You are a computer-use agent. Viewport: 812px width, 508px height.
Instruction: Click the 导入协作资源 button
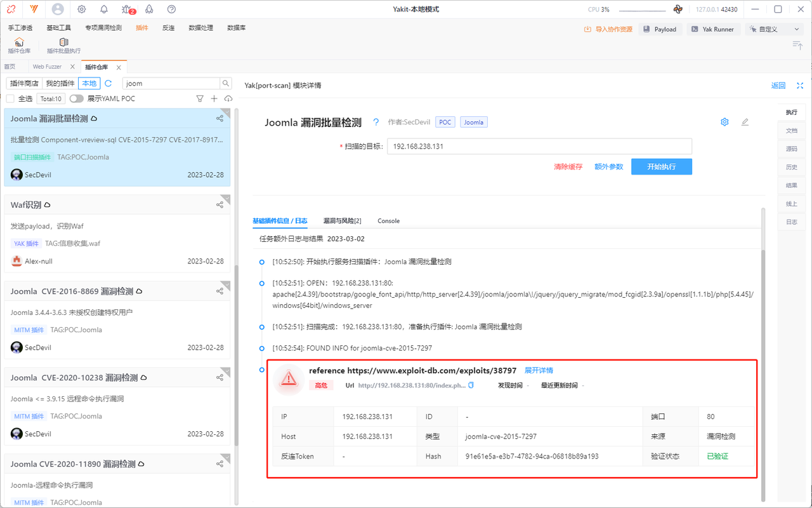[x=608, y=29]
